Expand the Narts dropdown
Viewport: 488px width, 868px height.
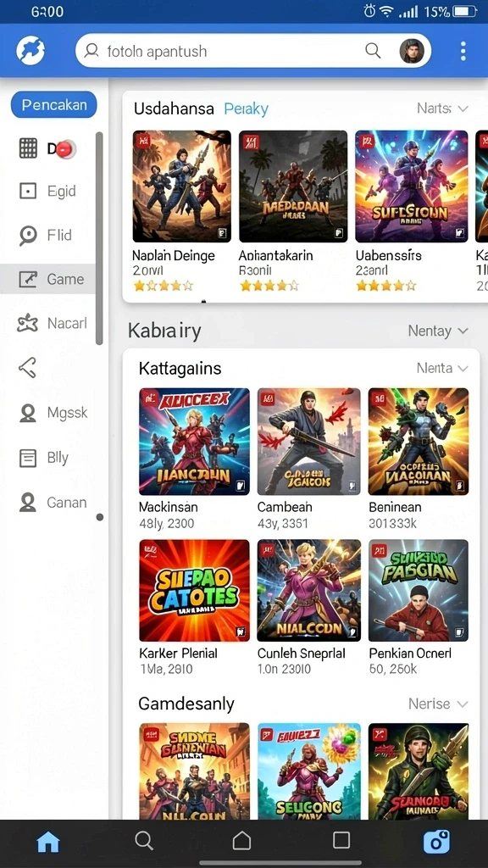[442, 108]
